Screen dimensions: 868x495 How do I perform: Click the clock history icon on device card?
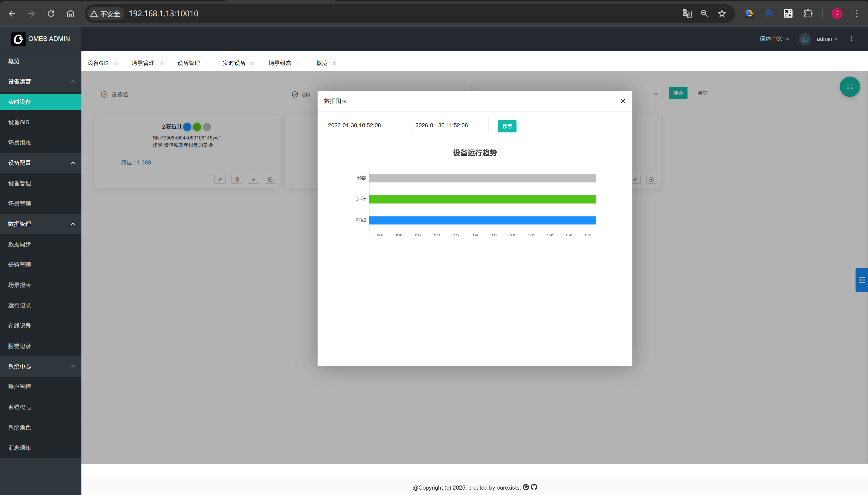pos(237,179)
